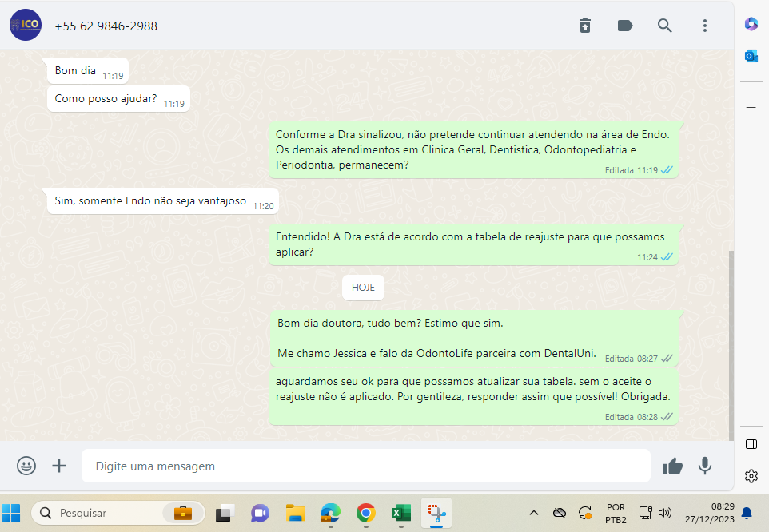Click the plus attach button
769x532 pixels.
pos(59,466)
